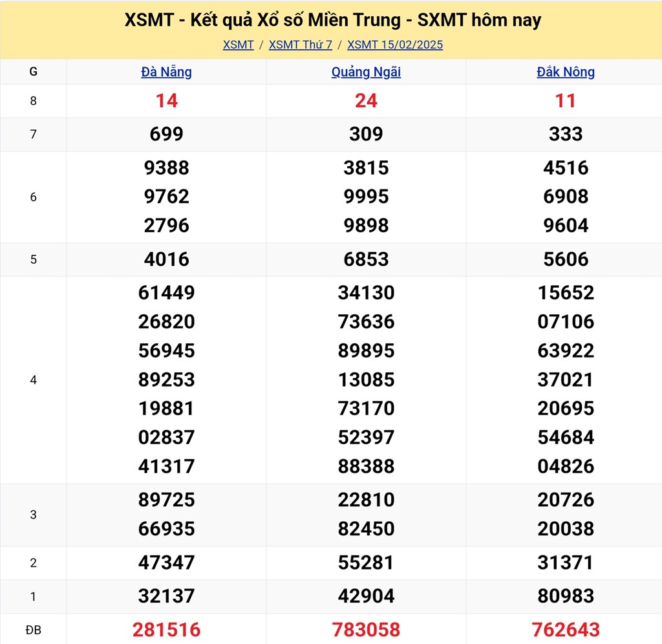Open the Đà Nẵng province link
Image resolution: width=662 pixels, height=644 pixels.
[x=166, y=72]
